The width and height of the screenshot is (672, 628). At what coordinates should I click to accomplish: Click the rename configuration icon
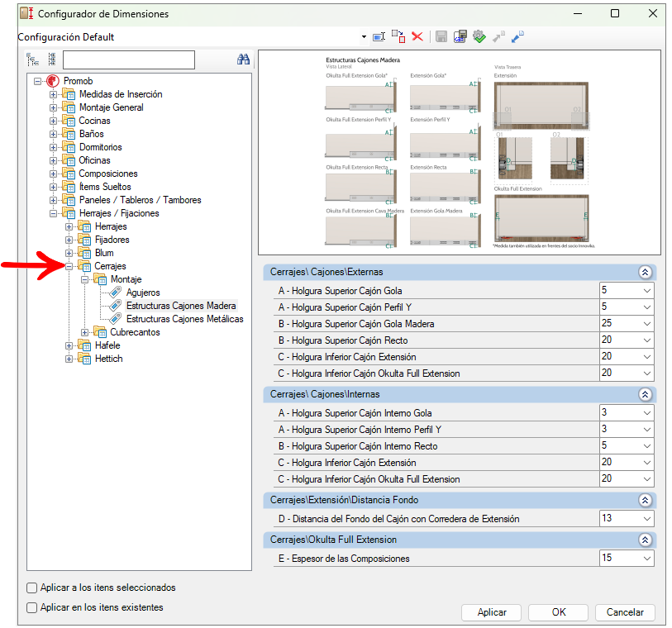(379, 37)
